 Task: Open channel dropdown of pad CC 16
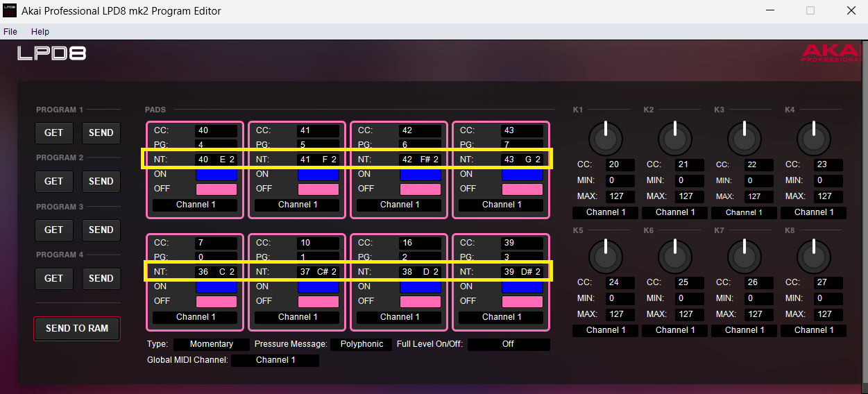399,317
